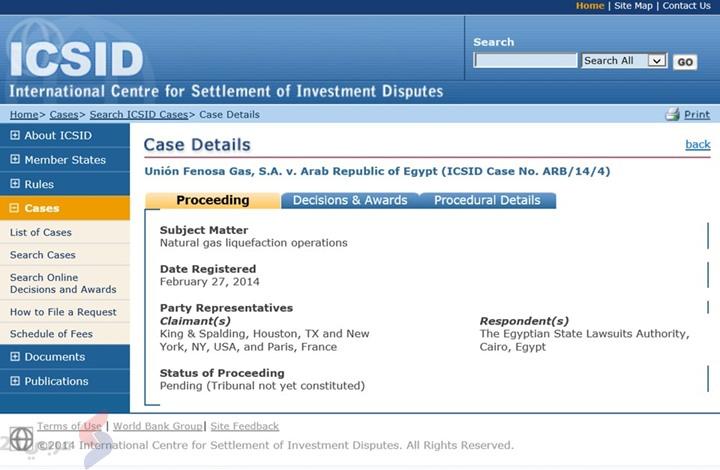Expand the Publications sidebar section
Image resolution: width=720 pixels, height=470 pixels.
point(15,381)
